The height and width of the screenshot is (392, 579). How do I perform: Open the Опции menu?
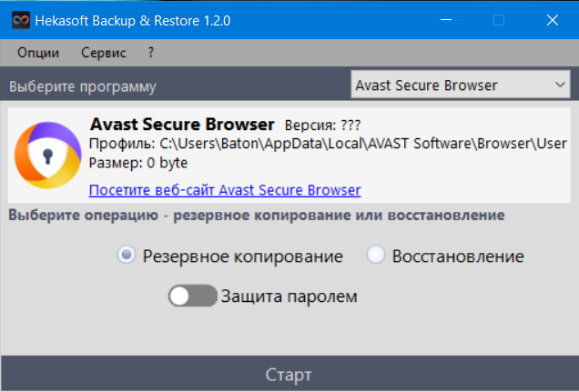tap(38, 53)
